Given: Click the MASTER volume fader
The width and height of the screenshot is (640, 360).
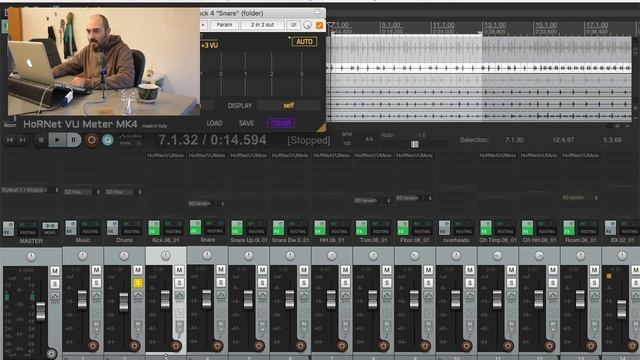Looking at the screenshot, I should coord(41,311).
